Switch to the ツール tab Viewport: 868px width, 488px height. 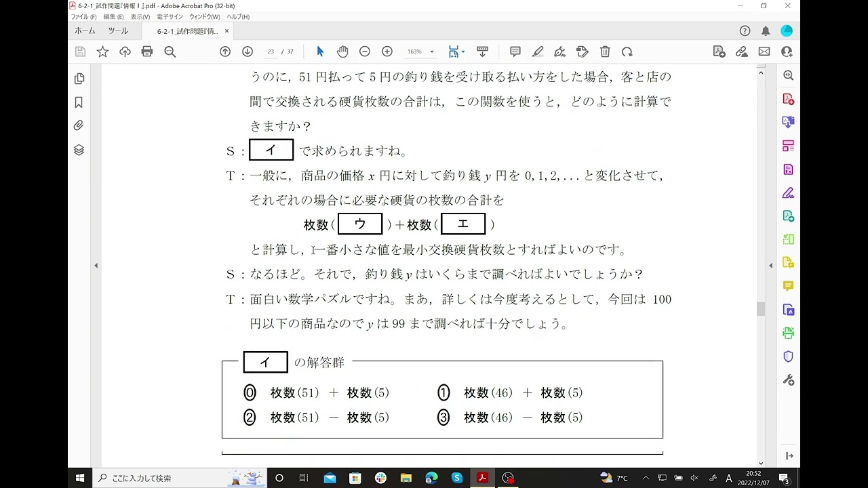pos(119,30)
